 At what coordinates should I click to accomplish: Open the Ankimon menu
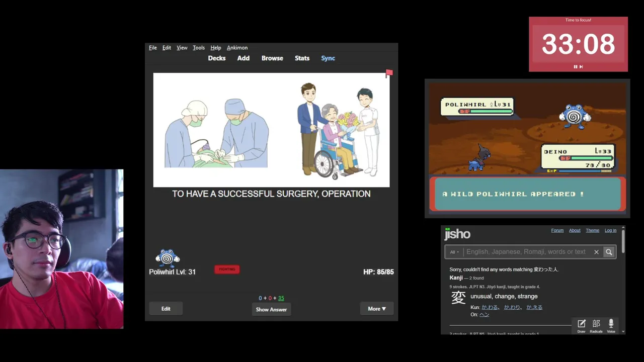(237, 48)
